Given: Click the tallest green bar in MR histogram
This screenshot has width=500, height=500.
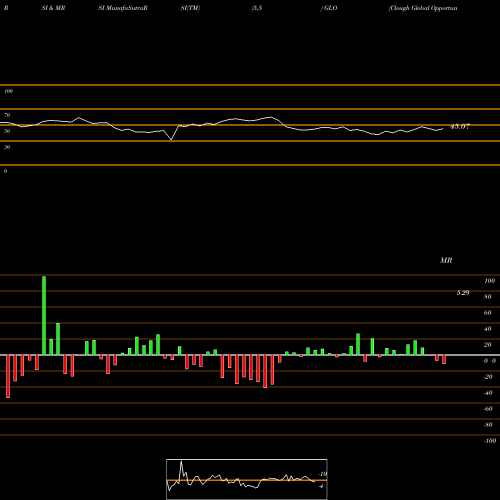Looking at the screenshot, I should [44, 315].
